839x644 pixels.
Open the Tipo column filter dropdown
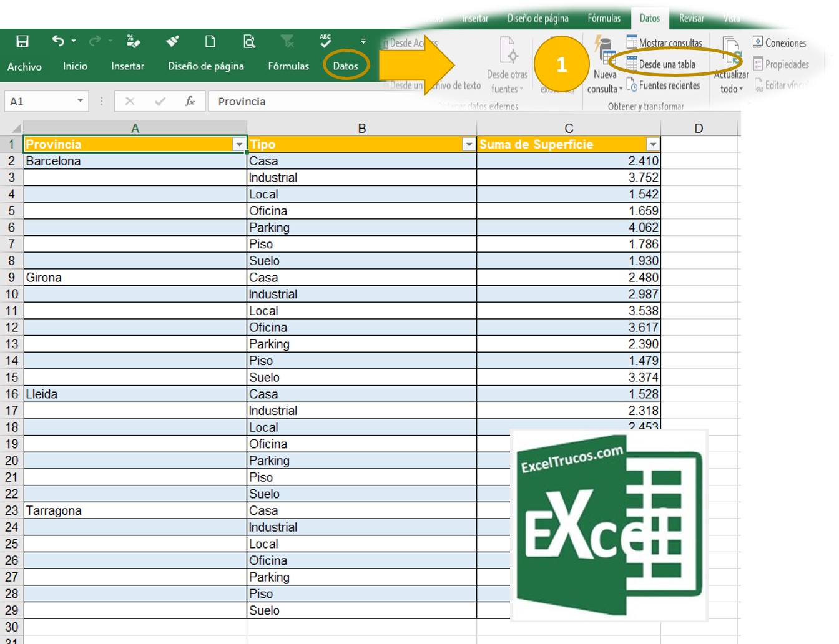tap(468, 145)
